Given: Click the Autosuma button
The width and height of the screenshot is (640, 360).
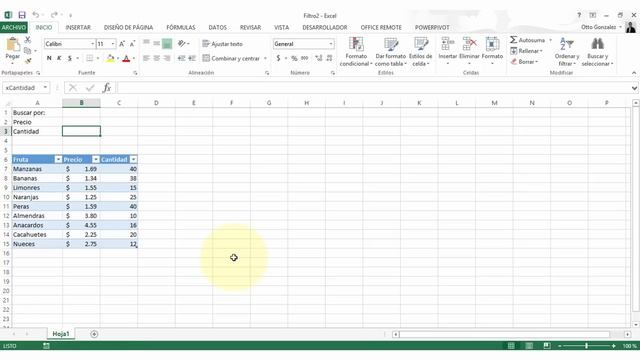Looking at the screenshot, I should point(527,40).
